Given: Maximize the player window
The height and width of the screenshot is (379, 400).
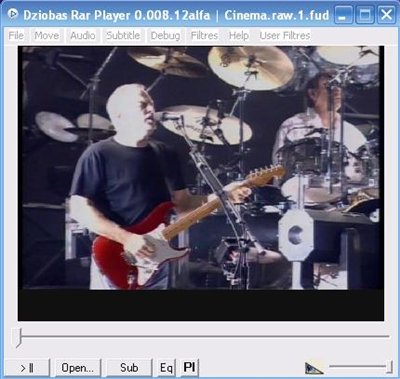Looking at the screenshot, I should click(365, 15).
